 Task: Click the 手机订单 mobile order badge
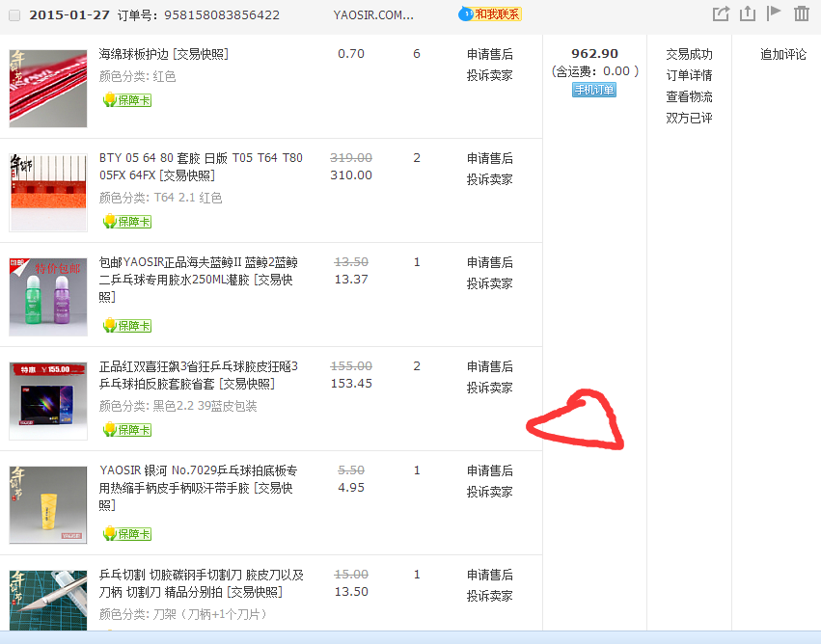tap(593, 90)
